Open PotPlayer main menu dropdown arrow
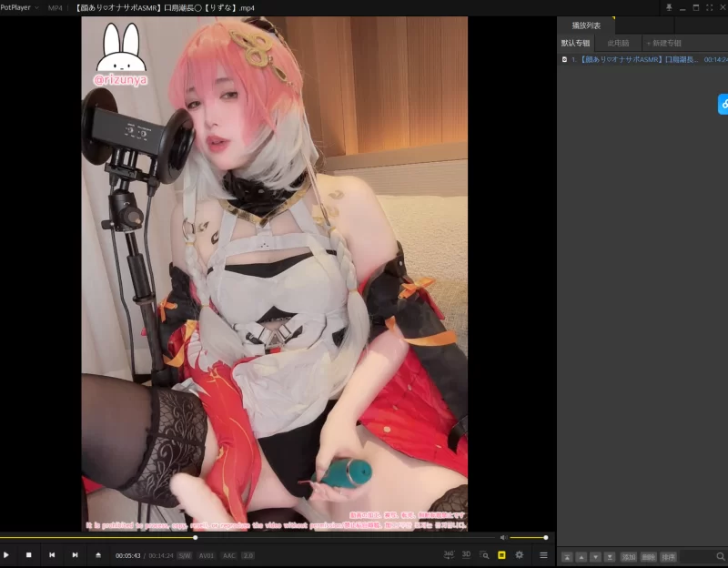This screenshot has width=728, height=568. [36, 7]
